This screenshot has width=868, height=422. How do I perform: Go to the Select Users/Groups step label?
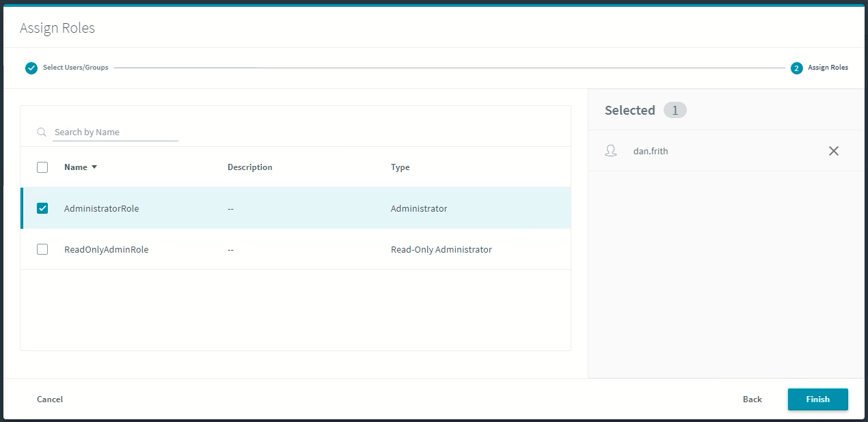(76, 68)
